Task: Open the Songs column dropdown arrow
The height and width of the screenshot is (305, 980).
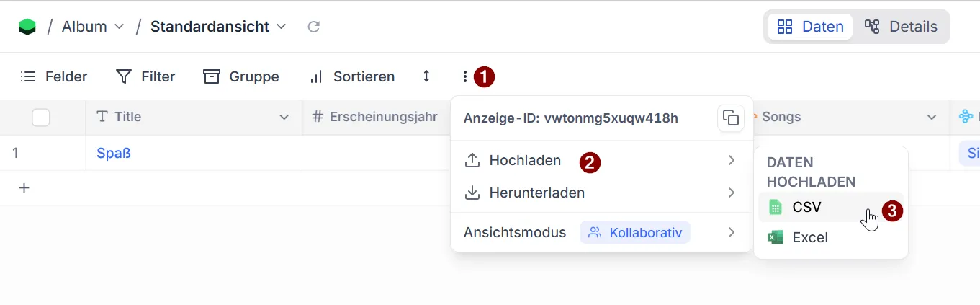Action: (x=932, y=117)
